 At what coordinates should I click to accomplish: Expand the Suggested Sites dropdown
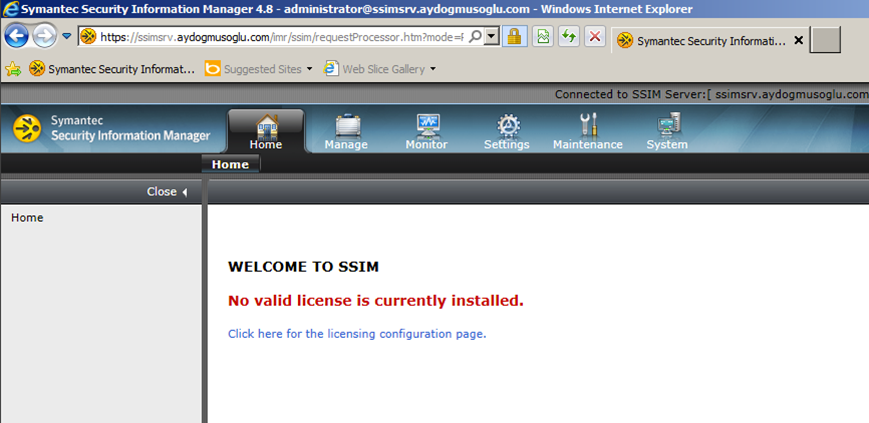(x=310, y=69)
